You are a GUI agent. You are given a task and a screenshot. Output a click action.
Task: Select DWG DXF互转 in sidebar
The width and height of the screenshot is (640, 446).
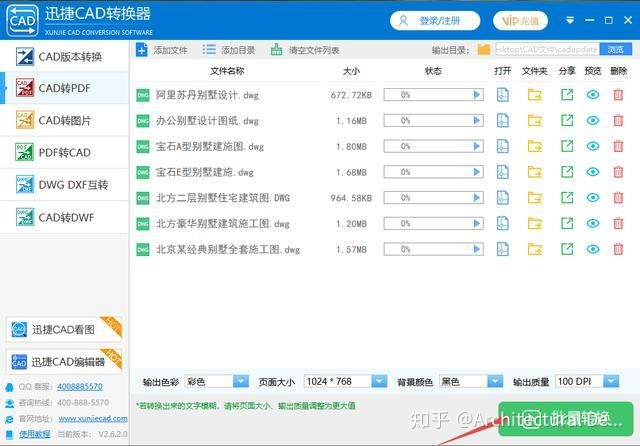[x=64, y=185]
